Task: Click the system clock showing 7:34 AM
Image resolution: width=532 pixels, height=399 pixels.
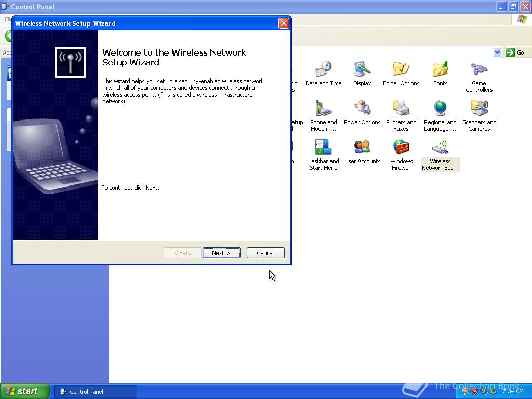Action: pos(513,391)
